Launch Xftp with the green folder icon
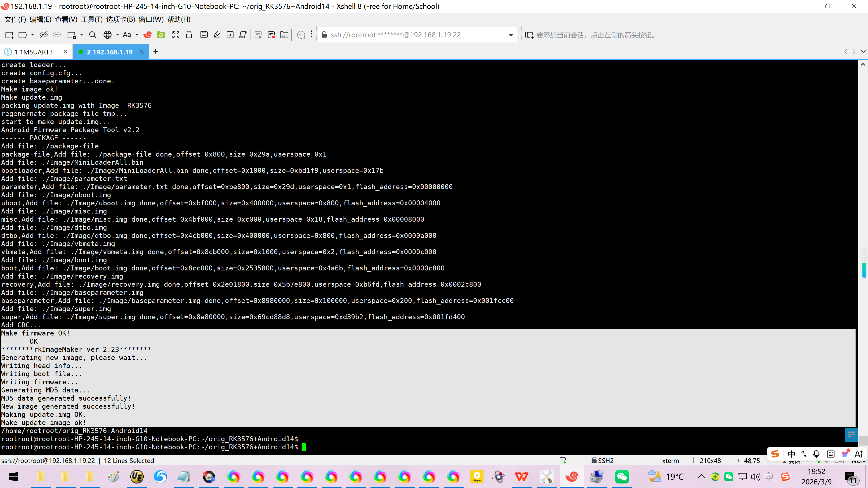This screenshot has height=488, width=868. click(x=161, y=35)
